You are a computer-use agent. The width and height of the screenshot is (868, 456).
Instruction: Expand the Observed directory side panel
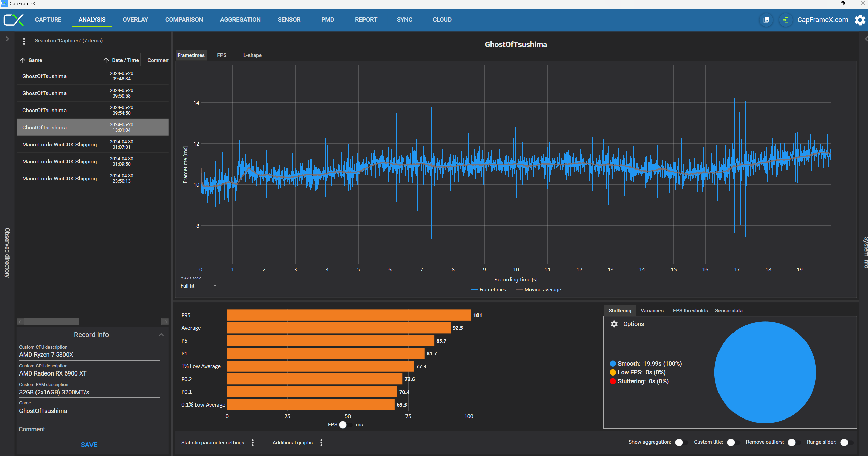coord(7,39)
